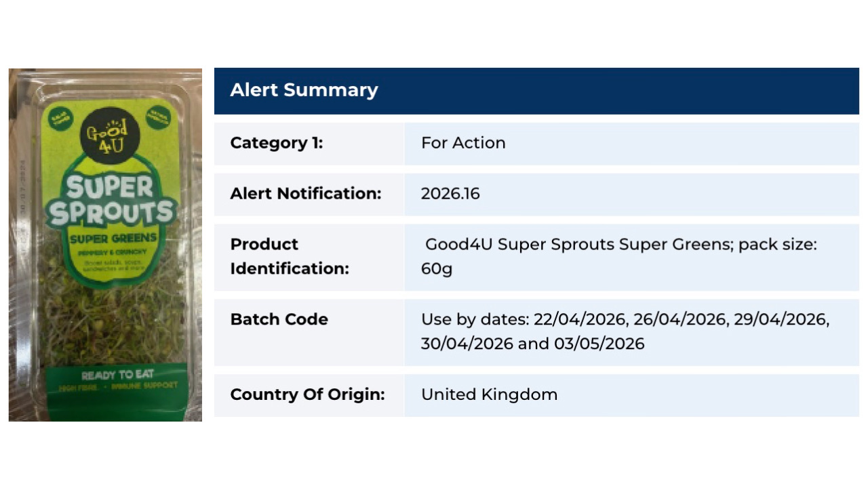Select the 2026.16 notification number
Image resolution: width=868 pixels, height=488 pixels.
click(x=450, y=194)
